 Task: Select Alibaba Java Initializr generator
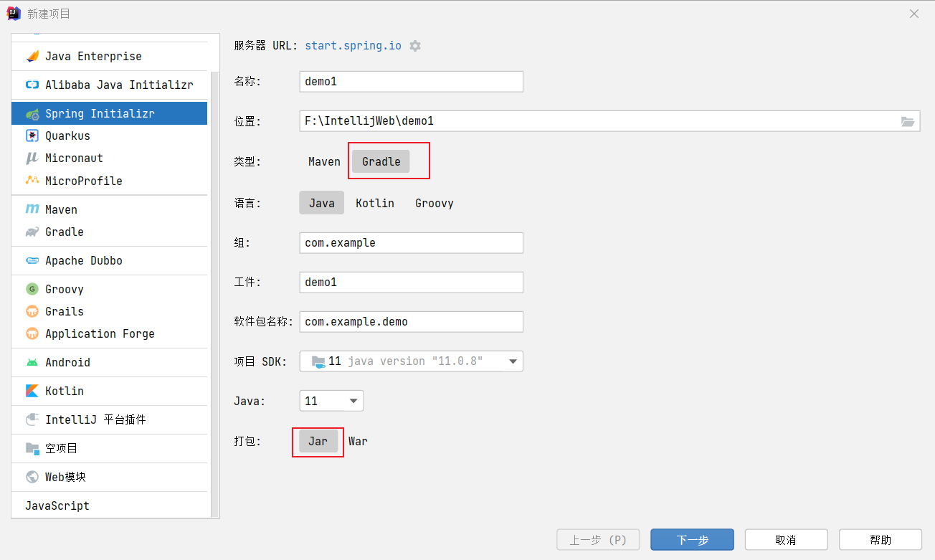click(x=109, y=85)
